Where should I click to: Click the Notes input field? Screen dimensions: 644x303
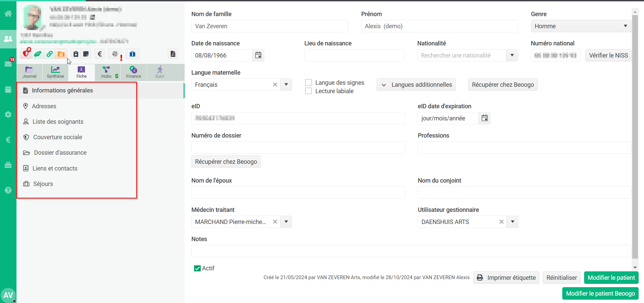coord(411,251)
